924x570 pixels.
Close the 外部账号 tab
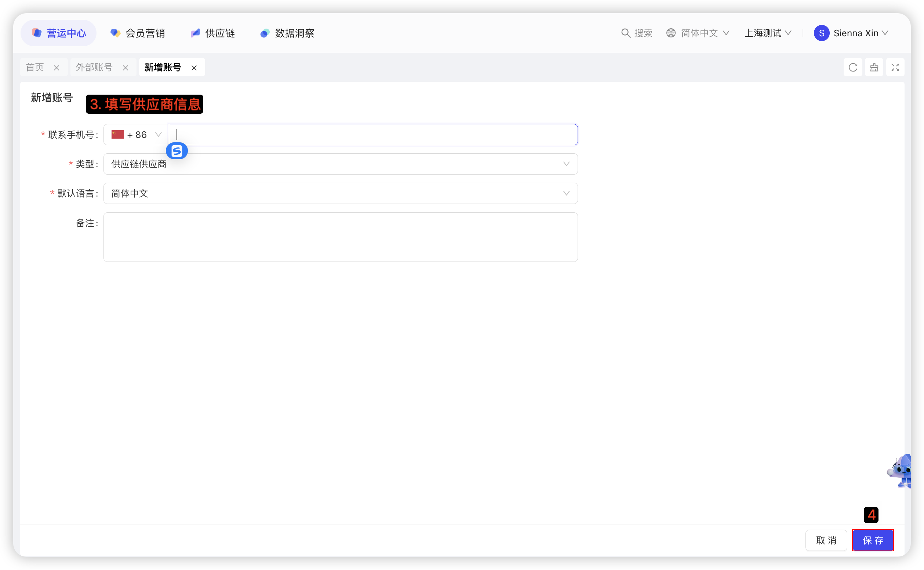[125, 68]
